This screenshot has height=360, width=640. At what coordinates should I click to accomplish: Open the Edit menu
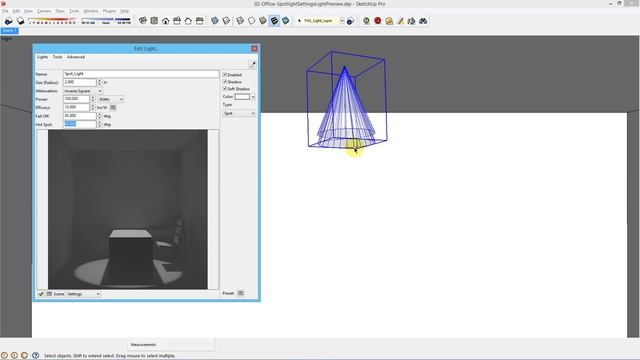click(16, 11)
